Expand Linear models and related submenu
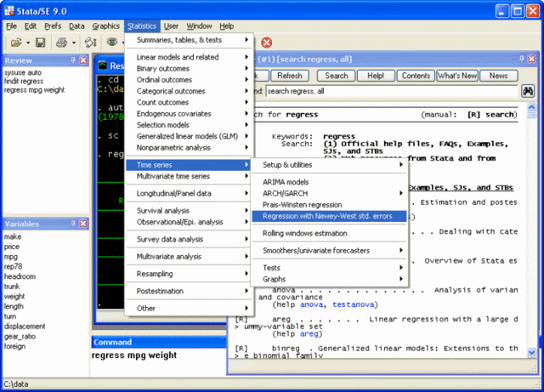The image size is (544, 392). pyautogui.click(x=189, y=57)
